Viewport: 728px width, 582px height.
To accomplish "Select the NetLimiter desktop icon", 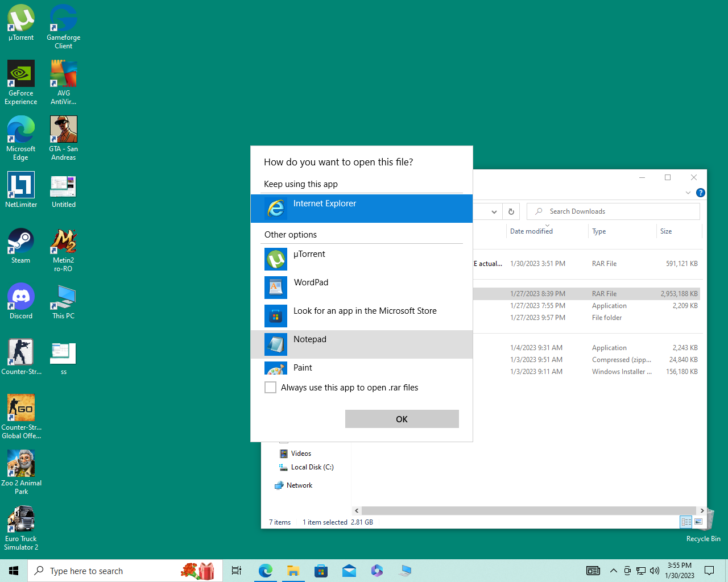I will [x=21, y=190].
